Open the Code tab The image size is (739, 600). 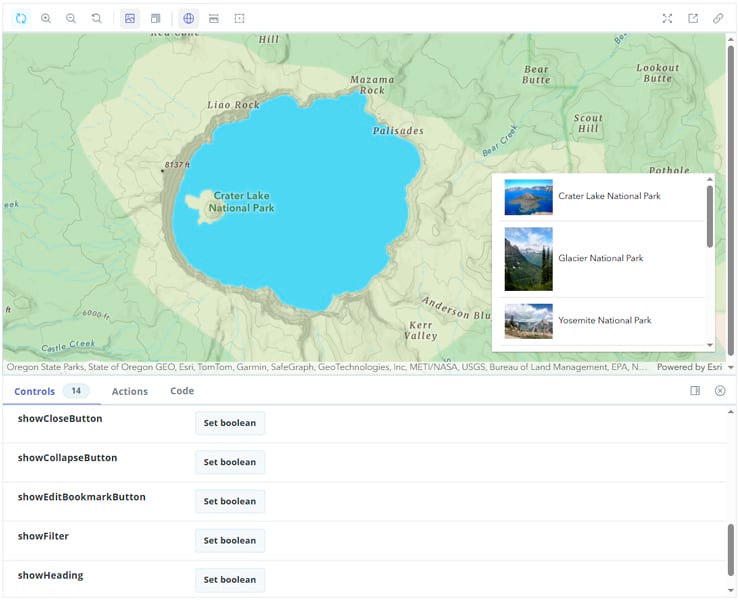pos(182,391)
